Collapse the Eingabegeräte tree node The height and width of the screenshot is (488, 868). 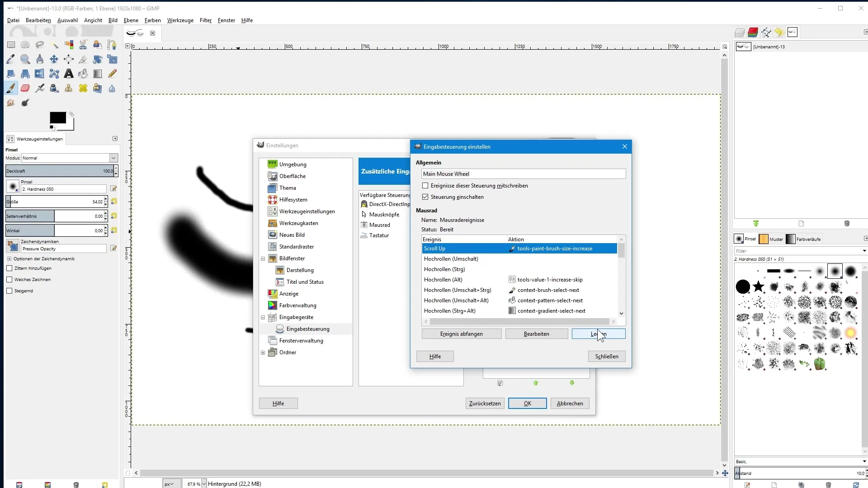(263, 318)
